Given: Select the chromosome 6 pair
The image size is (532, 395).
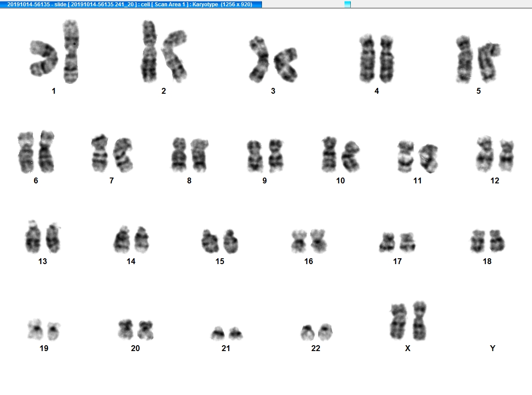Looking at the screenshot, I should click(x=36, y=152).
